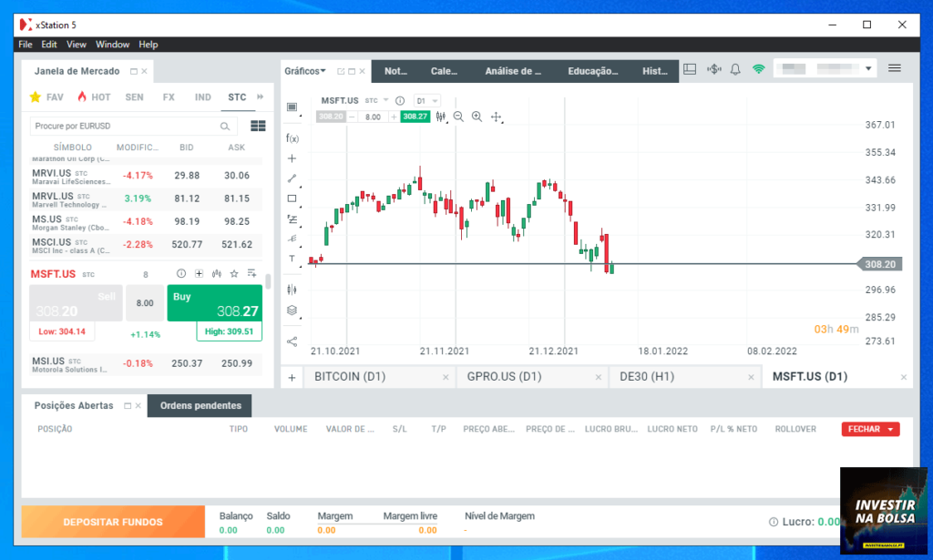This screenshot has width=933, height=560.
Task: Detach the Gráficos panel
Action: pyautogui.click(x=341, y=71)
